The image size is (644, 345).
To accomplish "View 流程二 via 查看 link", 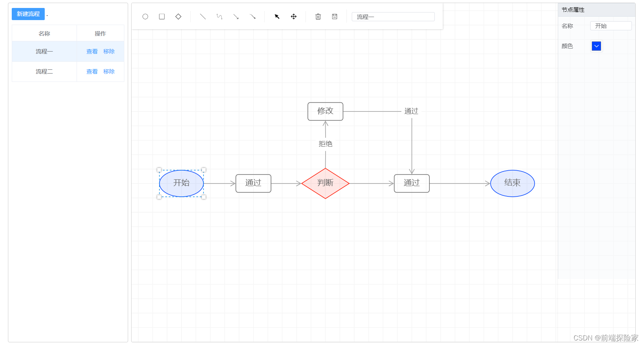I will (92, 72).
